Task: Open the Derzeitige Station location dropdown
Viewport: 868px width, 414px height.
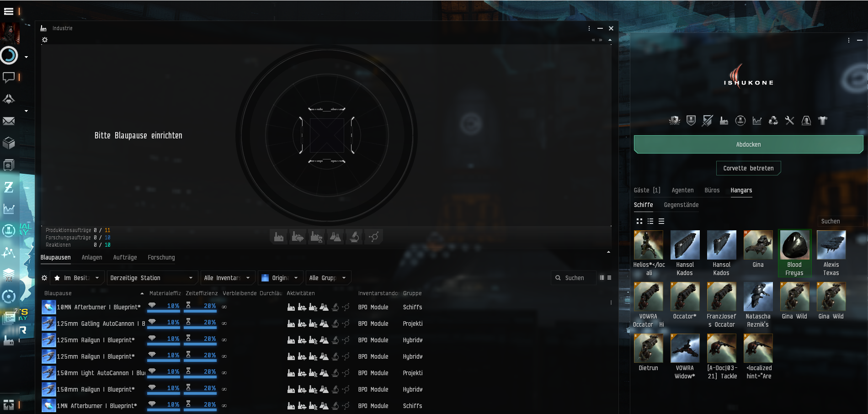Action: [x=152, y=278]
